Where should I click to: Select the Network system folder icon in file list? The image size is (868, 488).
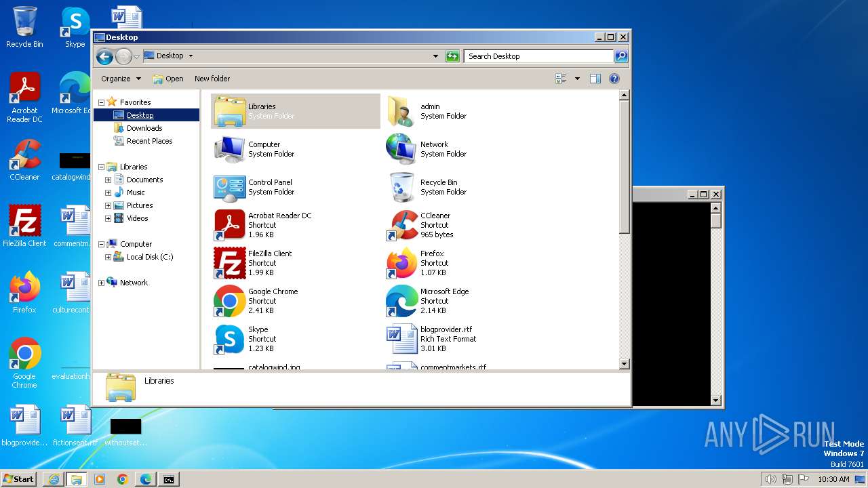tap(401, 149)
